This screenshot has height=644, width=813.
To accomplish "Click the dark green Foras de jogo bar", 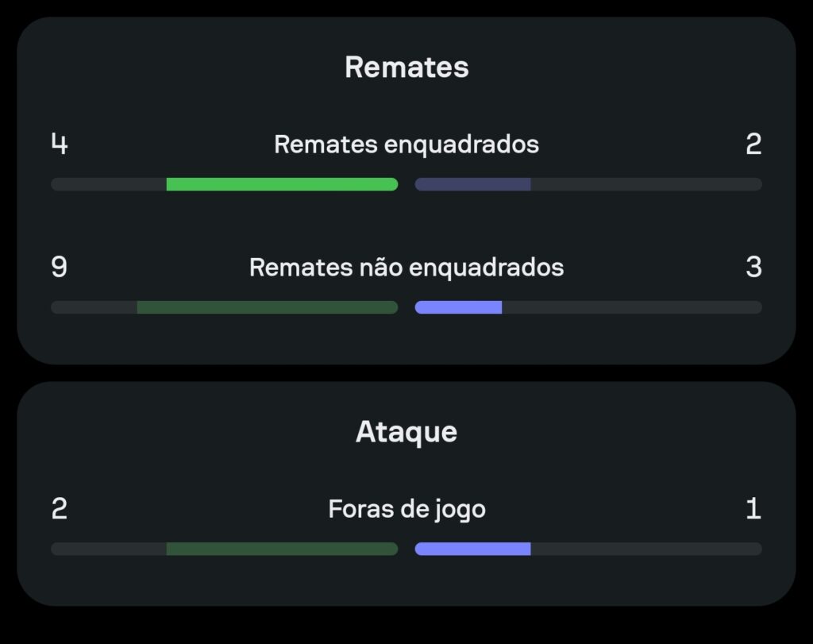I will [x=282, y=550].
